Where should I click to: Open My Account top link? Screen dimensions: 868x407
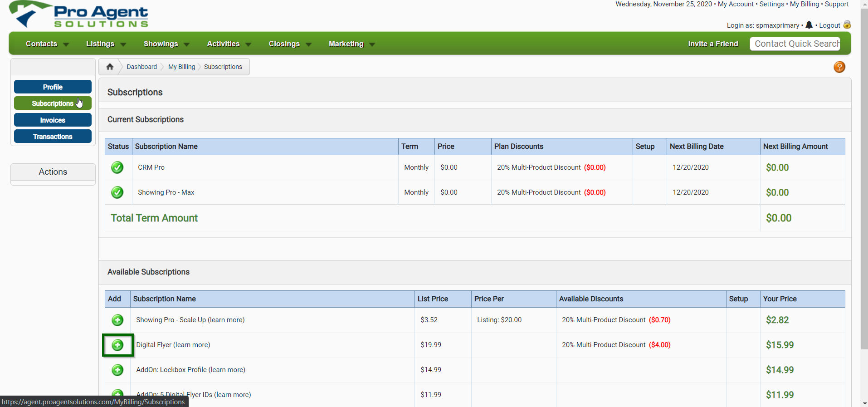coord(736,4)
